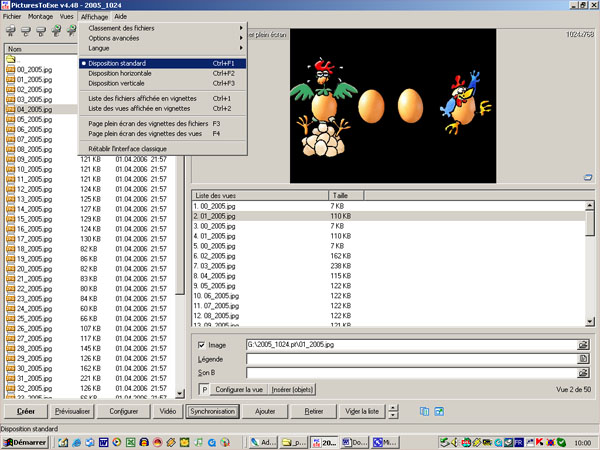The image size is (600, 450).
Task: Click views list scrollbar down arrow
Action: click(590, 321)
